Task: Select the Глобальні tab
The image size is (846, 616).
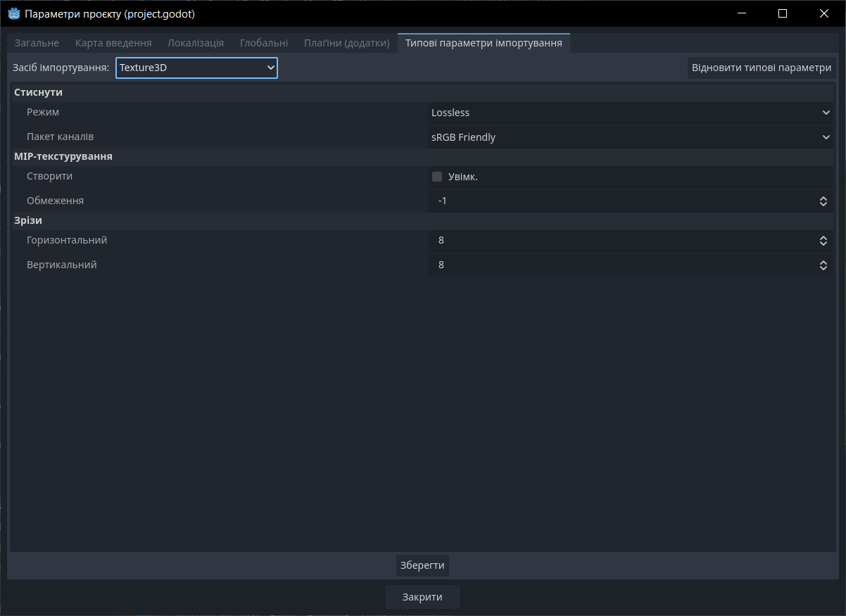Action: tap(263, 43)
